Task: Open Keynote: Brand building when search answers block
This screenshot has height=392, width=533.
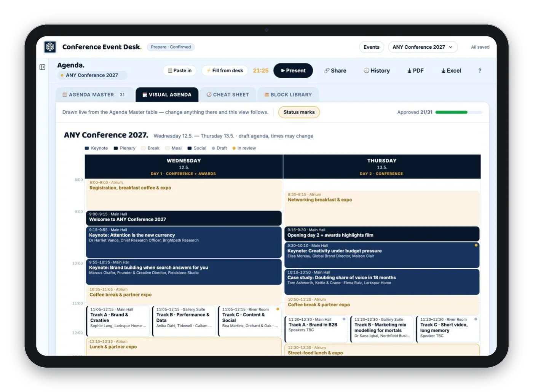Action: click(x=184, y=272)
